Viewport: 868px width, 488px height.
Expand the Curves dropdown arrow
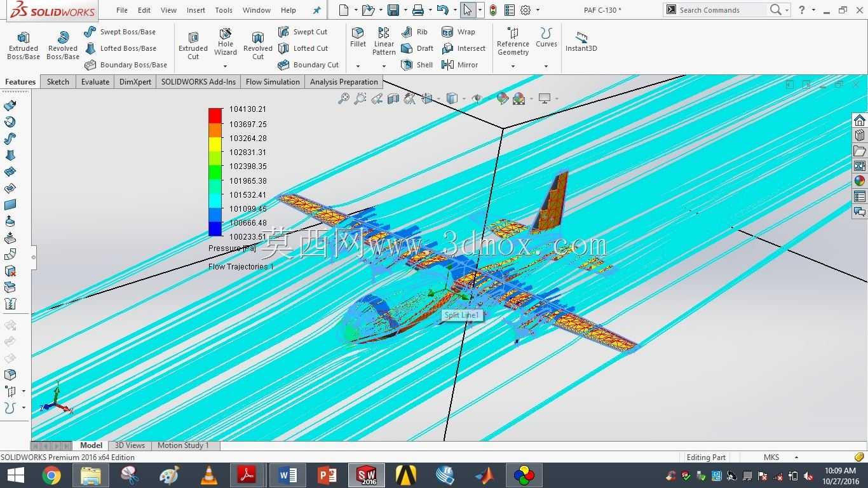[x=546, y=66]
